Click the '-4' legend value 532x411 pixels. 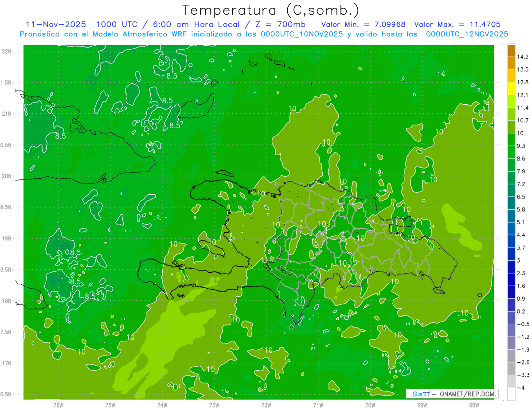[520, 388]
